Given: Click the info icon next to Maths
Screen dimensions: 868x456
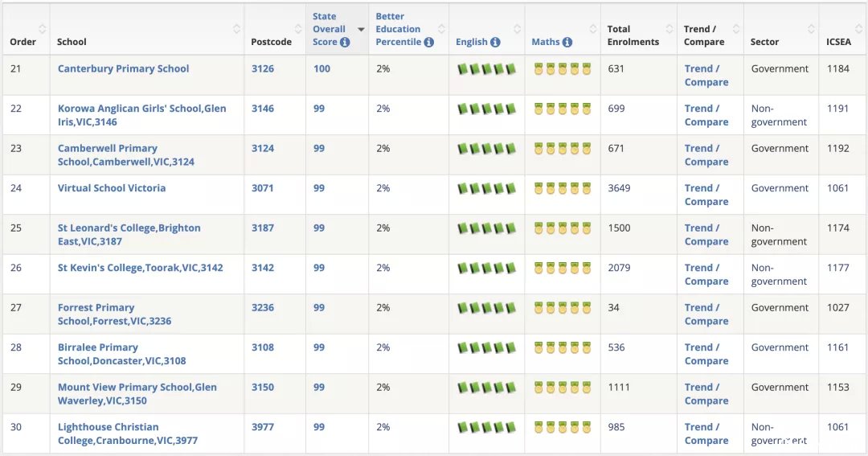Looking at the screenshot, I should 567,42.
